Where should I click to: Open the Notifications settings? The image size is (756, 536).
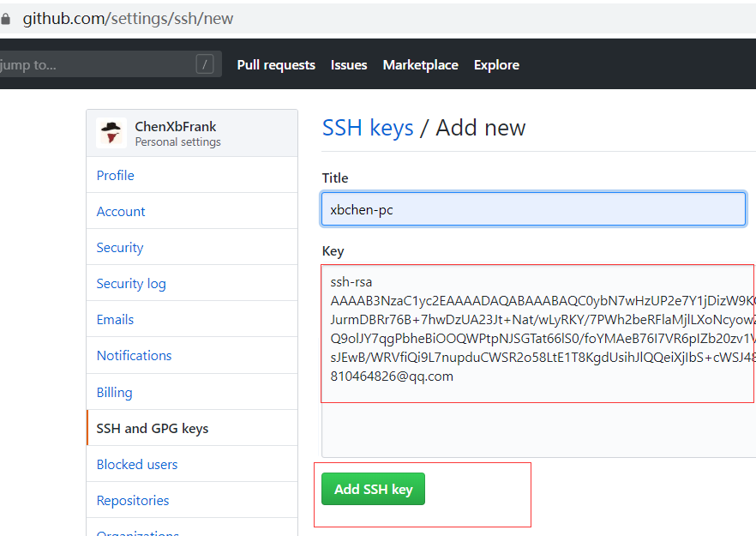pos(192,356)
